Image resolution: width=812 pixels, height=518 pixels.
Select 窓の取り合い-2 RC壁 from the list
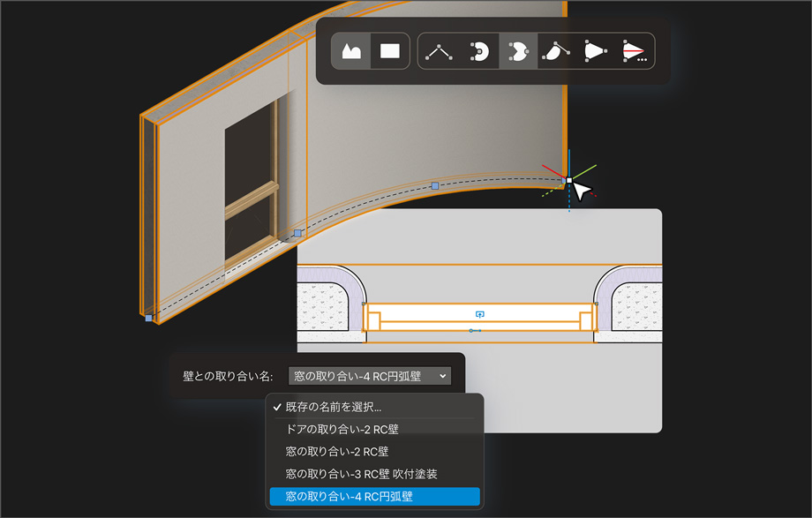coord(374,452)
